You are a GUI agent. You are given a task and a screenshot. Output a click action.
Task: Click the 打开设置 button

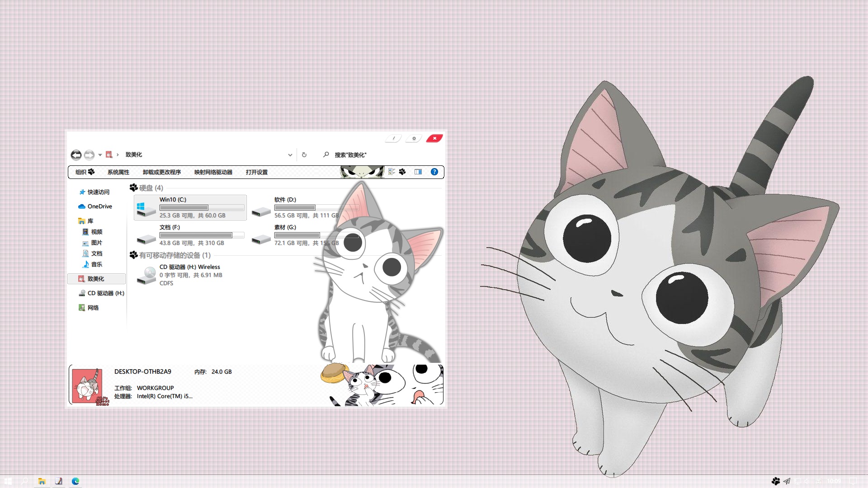[x=256, y=172]
